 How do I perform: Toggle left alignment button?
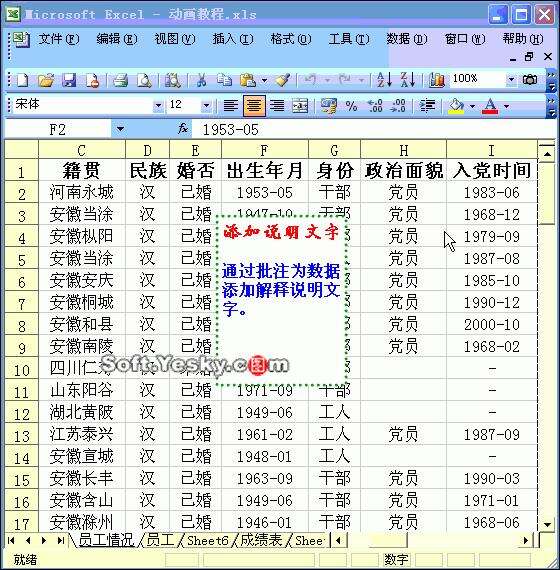tap(231, 106)
